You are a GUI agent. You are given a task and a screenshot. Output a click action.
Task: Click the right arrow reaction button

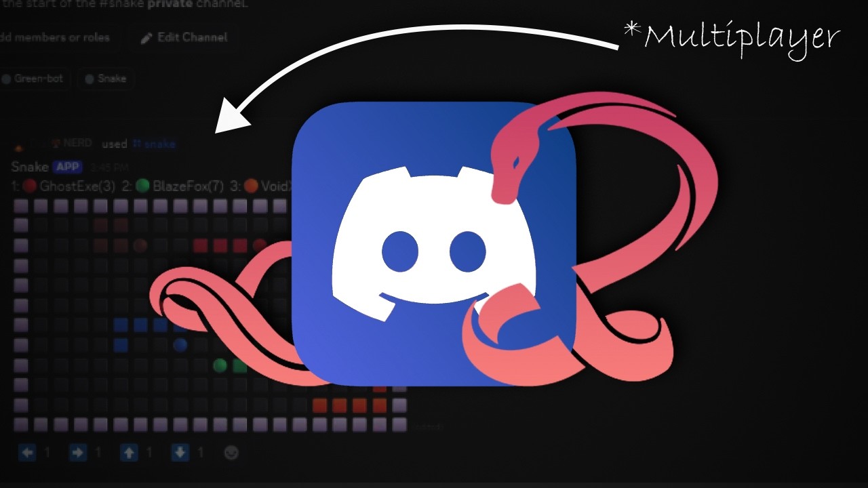[x=85, y=453]
